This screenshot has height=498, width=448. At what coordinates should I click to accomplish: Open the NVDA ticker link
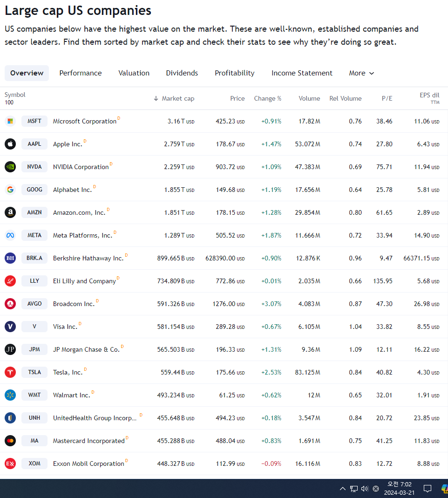34,167
